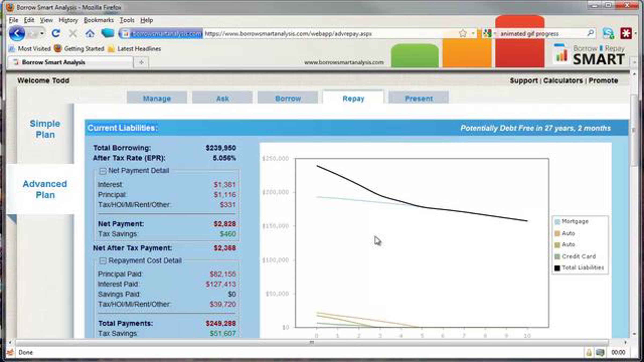Collapse the Repayment Cost Detail section

pos(103,261)
